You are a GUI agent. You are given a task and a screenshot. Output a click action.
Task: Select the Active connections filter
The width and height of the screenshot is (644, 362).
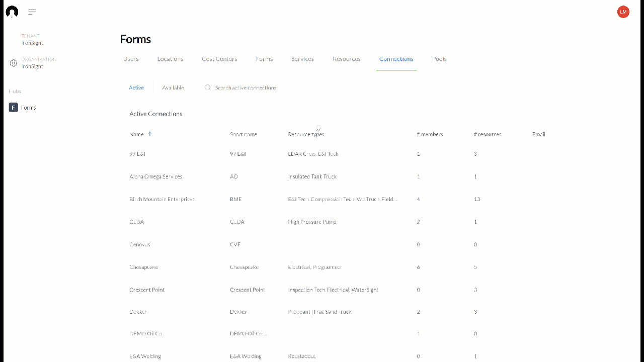pos(136,87)
